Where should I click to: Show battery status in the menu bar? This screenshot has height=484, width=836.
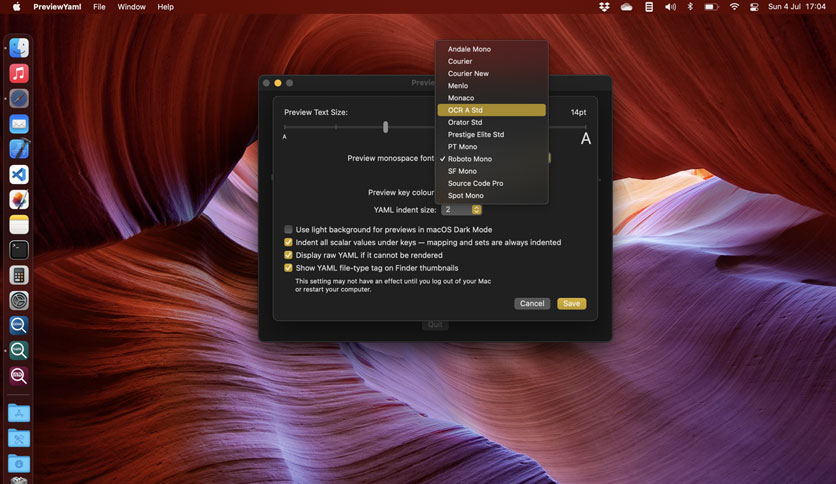711,7
